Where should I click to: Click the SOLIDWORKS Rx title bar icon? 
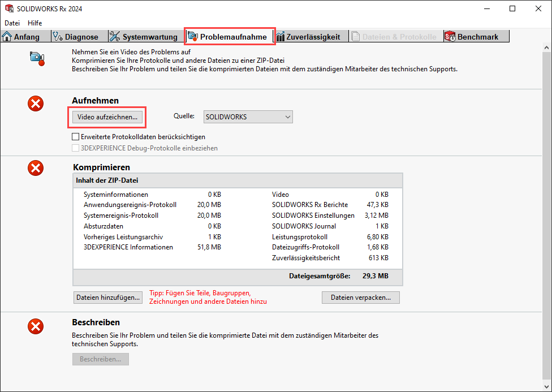pos(9,9)
